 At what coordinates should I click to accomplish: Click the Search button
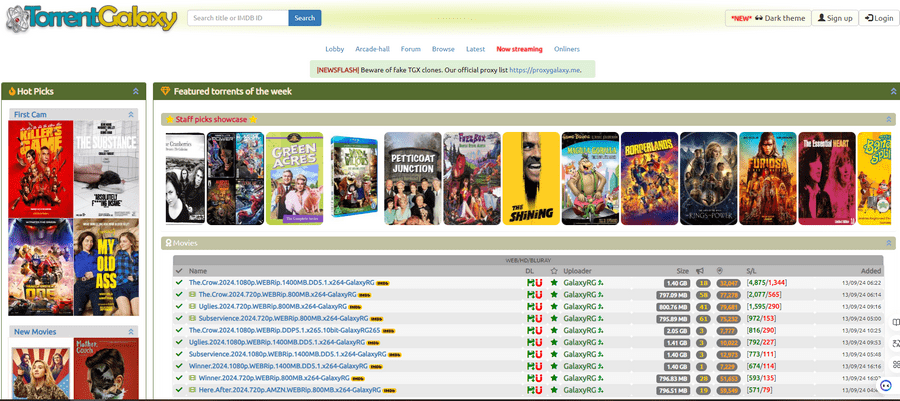click(x=304, y=18)
